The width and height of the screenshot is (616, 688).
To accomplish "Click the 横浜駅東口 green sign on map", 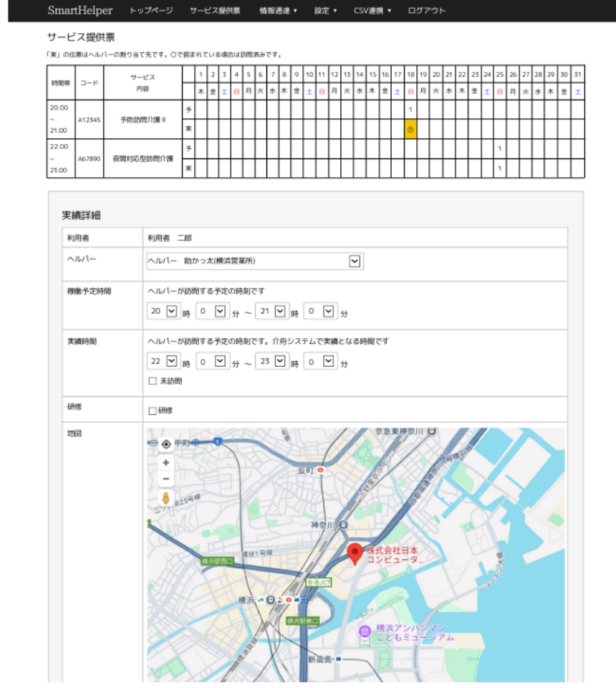I will (302, 621).
